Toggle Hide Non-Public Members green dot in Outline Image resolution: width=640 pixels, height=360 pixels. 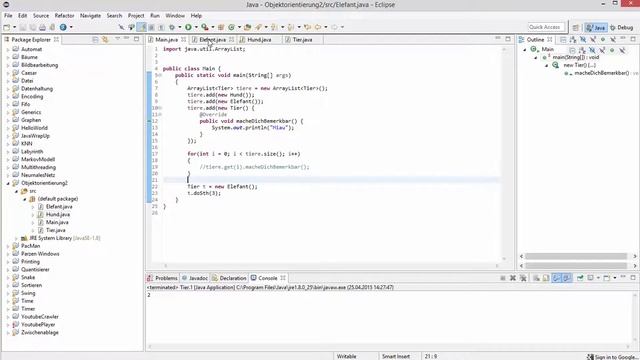tap(603, 40)
